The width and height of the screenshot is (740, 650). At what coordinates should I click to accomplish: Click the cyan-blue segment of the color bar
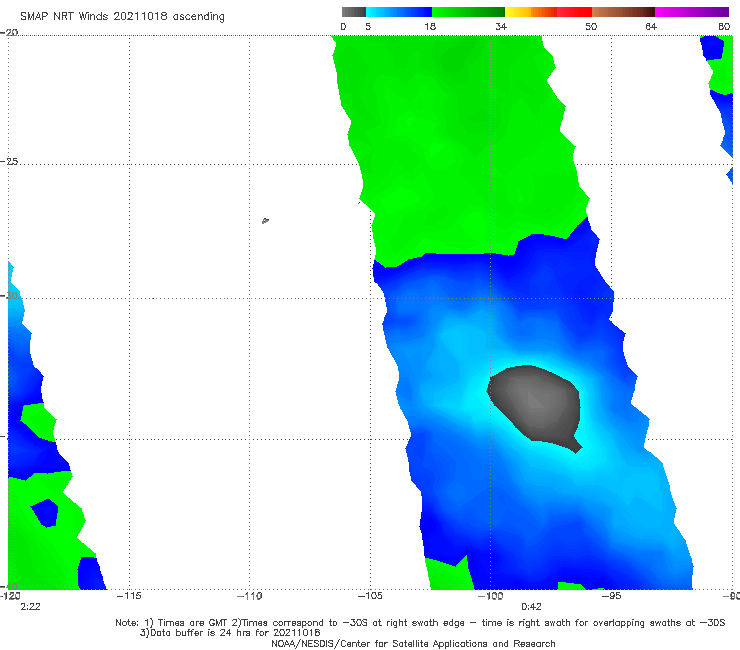(x=399, y=12)
